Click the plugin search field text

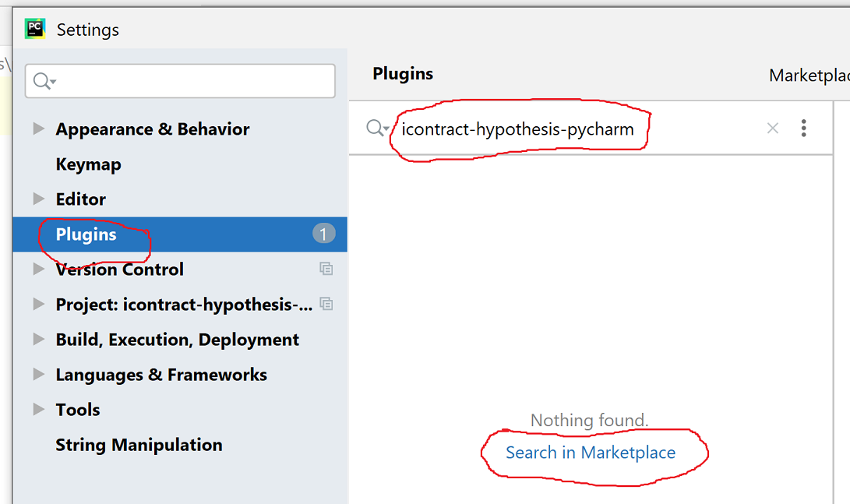point(517,129)
